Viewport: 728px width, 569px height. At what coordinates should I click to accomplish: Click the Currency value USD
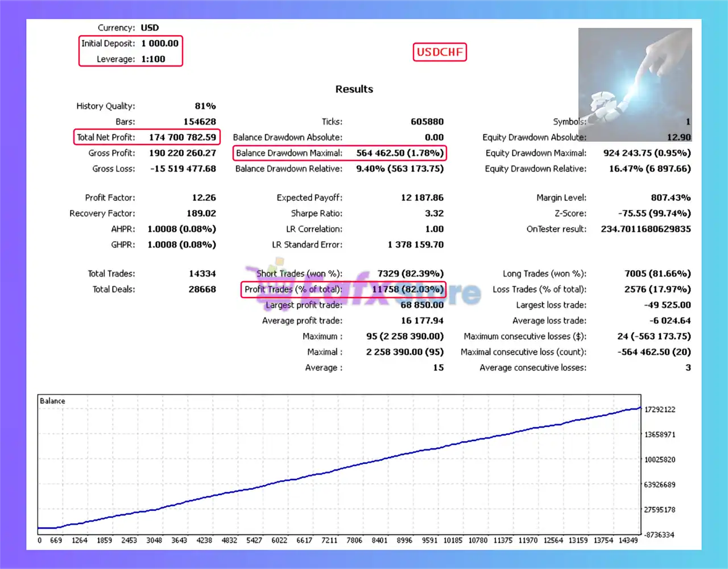(x=150, y=27)
